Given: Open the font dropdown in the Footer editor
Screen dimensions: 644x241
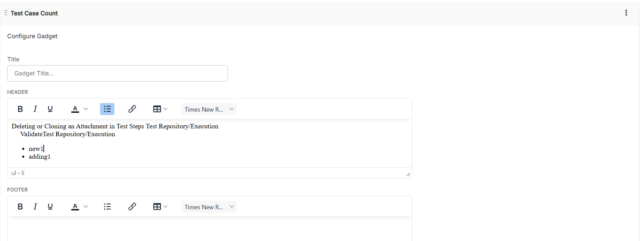Looking at the screenshot, I should (208, 207).
